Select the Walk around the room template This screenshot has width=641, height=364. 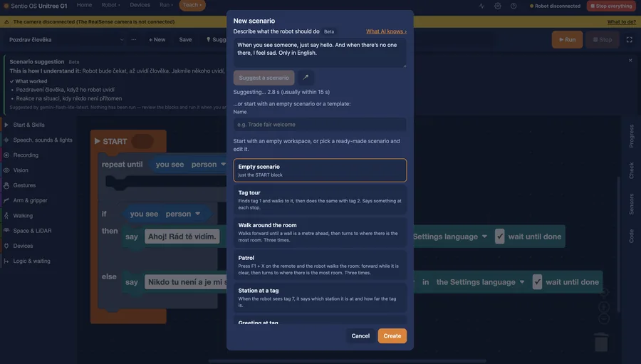[x=320, y=232]
